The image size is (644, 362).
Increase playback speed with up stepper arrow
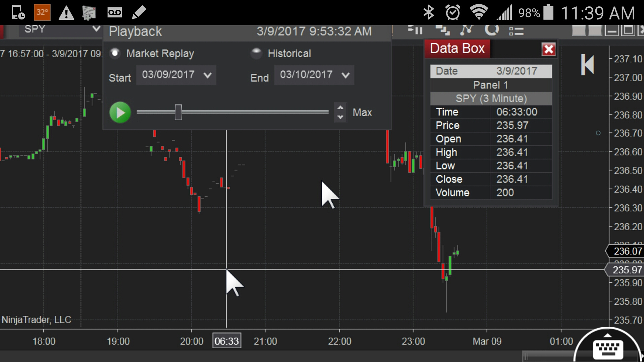coord(340,108)
